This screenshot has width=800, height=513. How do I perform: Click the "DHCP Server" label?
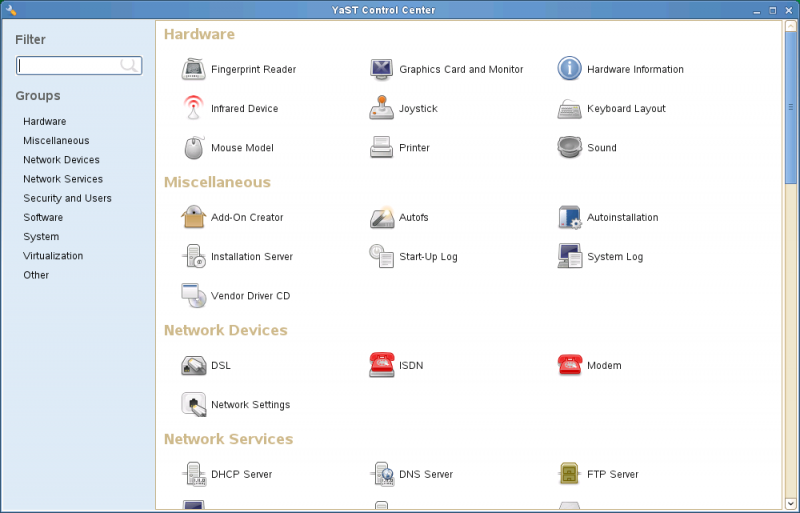pyautogui.click(x=242, y=474)
